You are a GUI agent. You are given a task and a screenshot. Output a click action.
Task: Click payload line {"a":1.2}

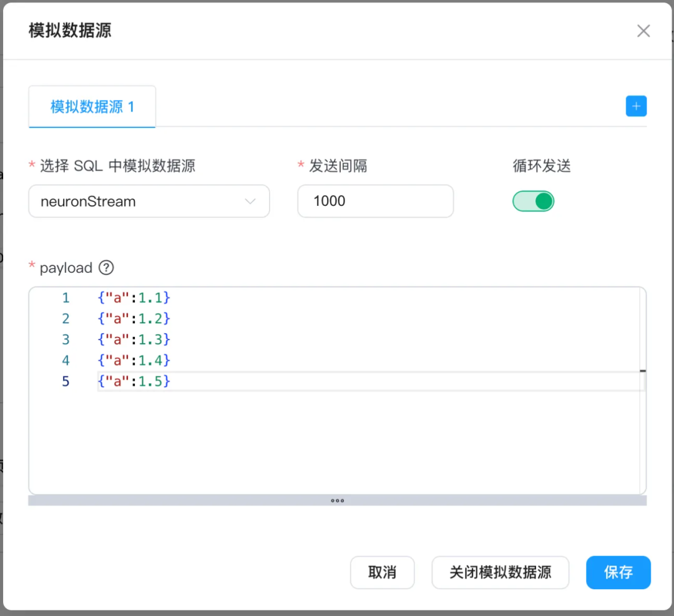(134, 318)
